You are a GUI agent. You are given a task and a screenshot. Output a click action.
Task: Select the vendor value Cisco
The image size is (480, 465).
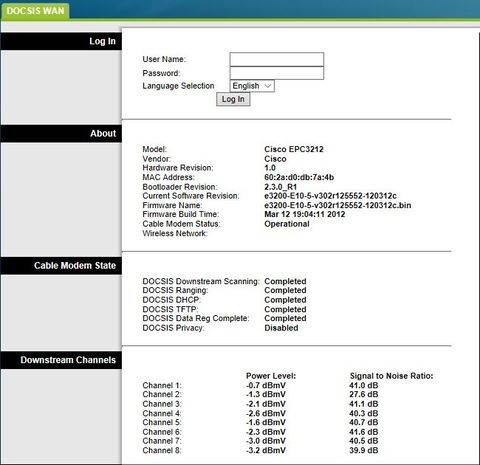tap(275, 159)
